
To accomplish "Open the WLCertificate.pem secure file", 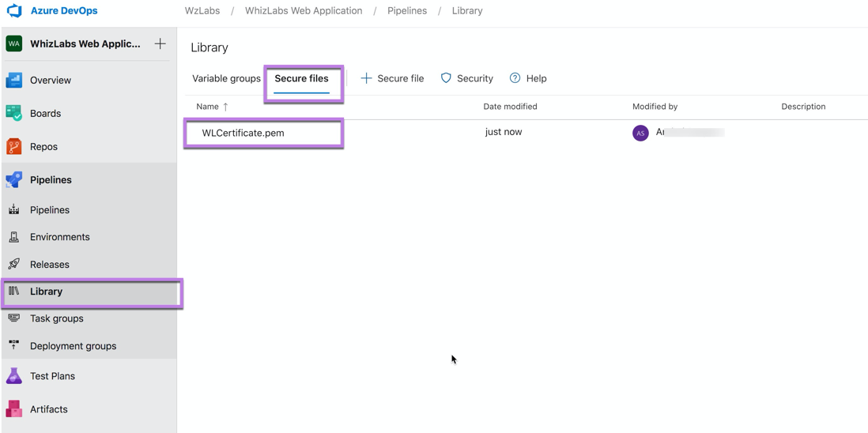I will pyautogui.click(x=243, y=133).
